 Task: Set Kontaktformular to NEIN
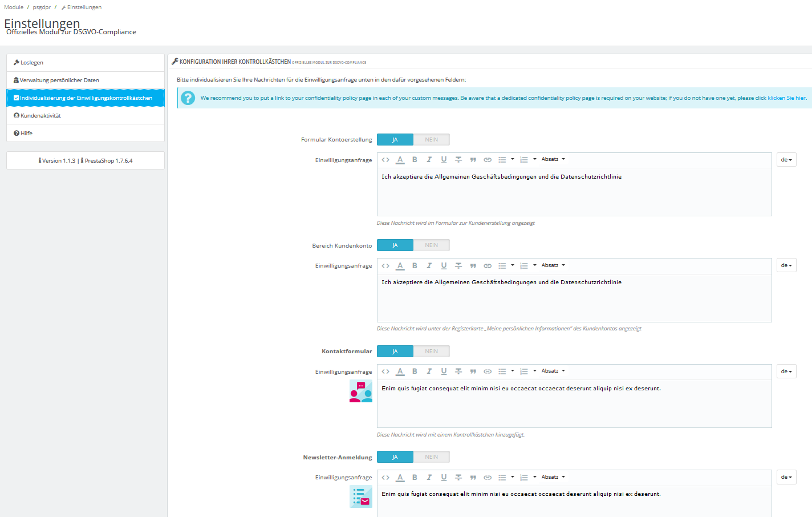point(432,352)
